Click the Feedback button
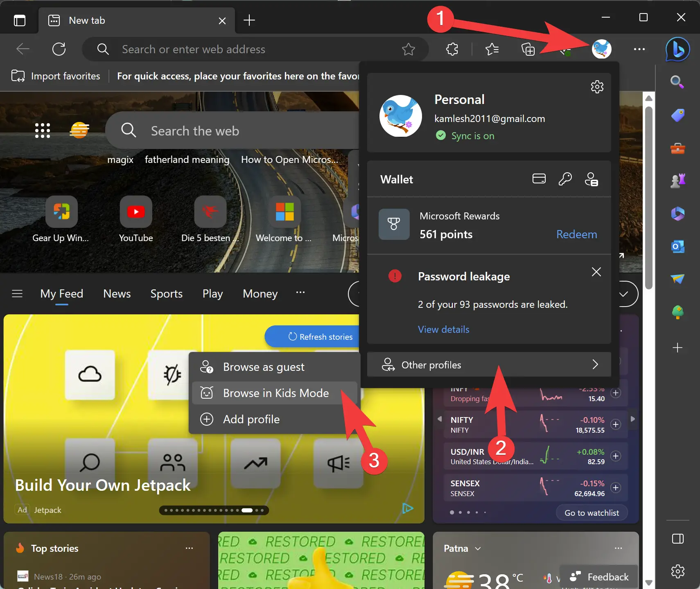Viewport: 700px width, 589px height. pyautogui.click(x=598, y=577)
